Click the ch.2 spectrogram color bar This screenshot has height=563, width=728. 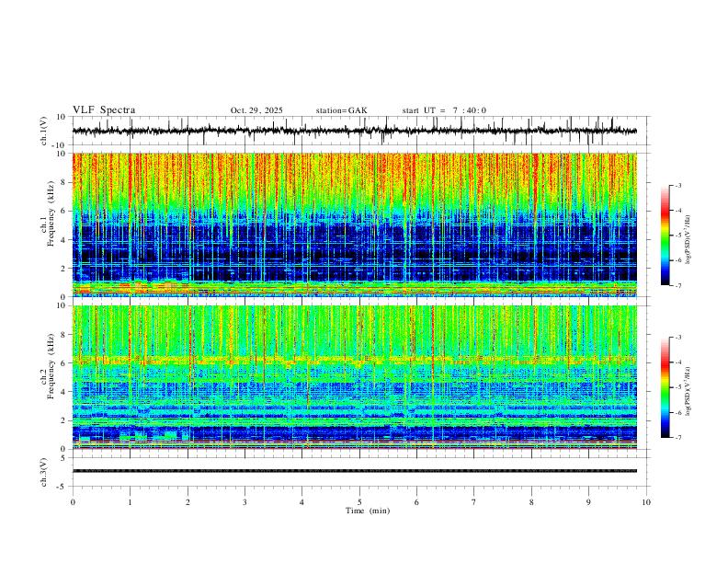(x=665, y=387)
